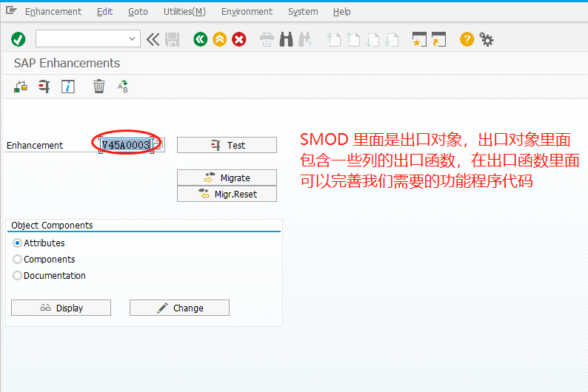Click the First Page icon

tap(334, 39)
